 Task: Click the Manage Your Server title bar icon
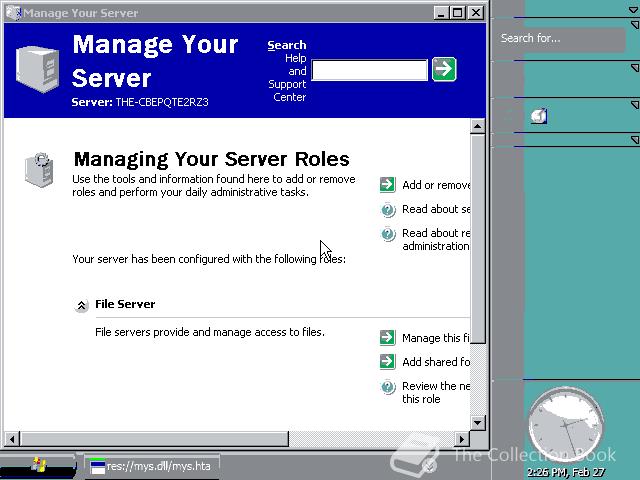(x=13, y=13)
